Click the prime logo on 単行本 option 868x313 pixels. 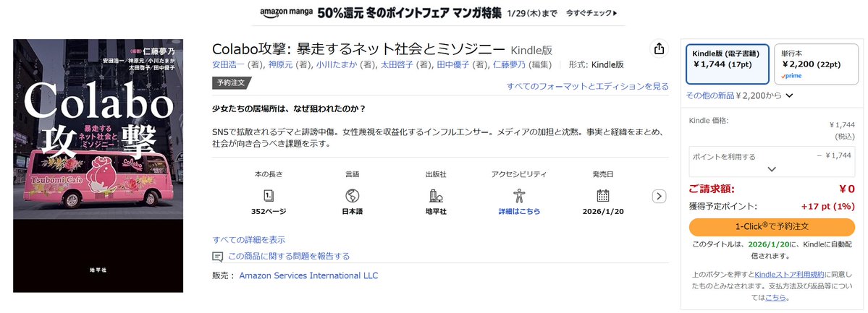[791, 76]
